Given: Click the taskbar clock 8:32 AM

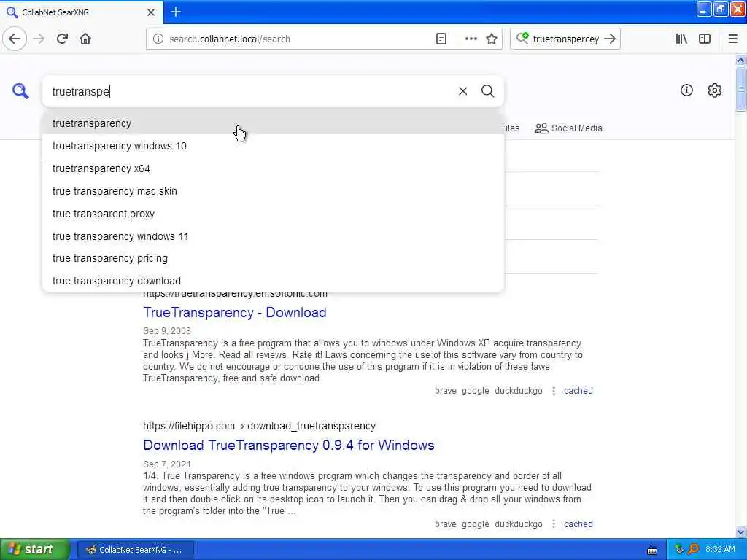Looking at the screenshot, I should click(x=720, y=549).
